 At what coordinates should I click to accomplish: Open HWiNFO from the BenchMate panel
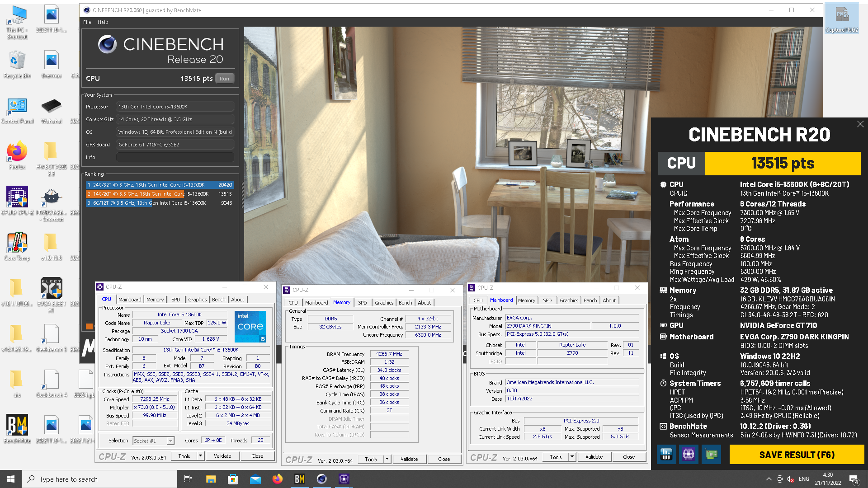pyautogui.click(x=666, y=455)
